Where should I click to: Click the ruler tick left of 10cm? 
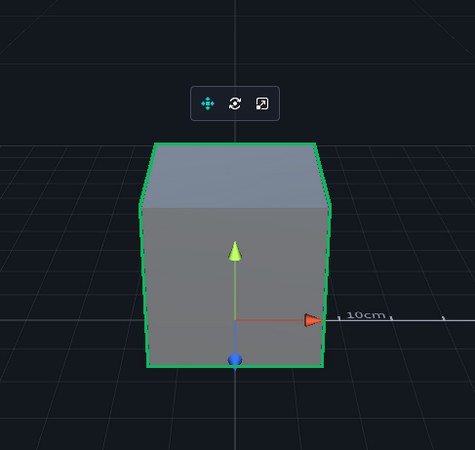click(x=339, y=318)
